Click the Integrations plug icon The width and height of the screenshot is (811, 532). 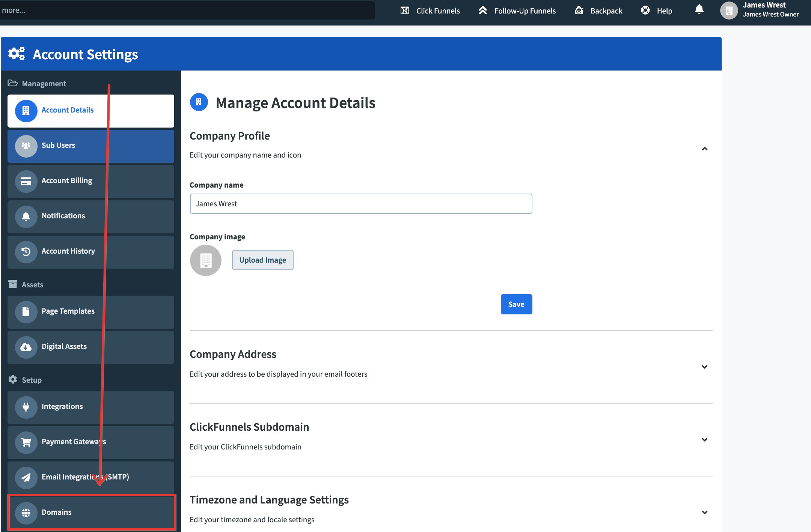26,407
